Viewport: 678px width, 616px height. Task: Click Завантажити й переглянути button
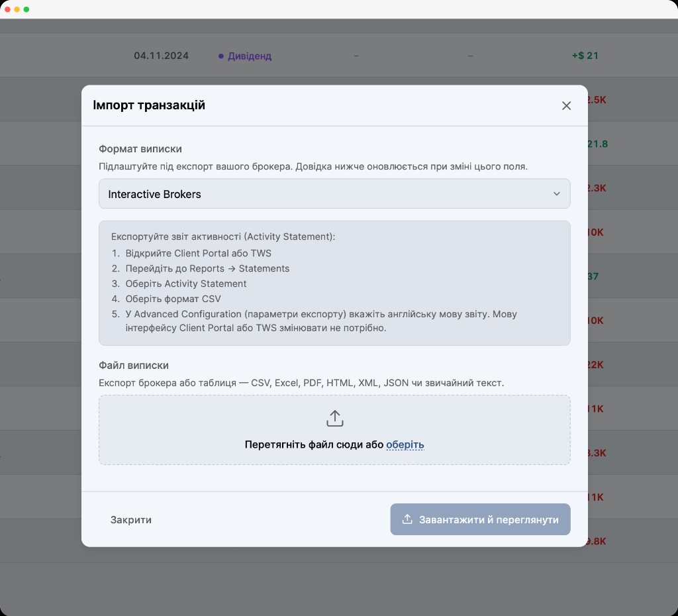[480, 519]
